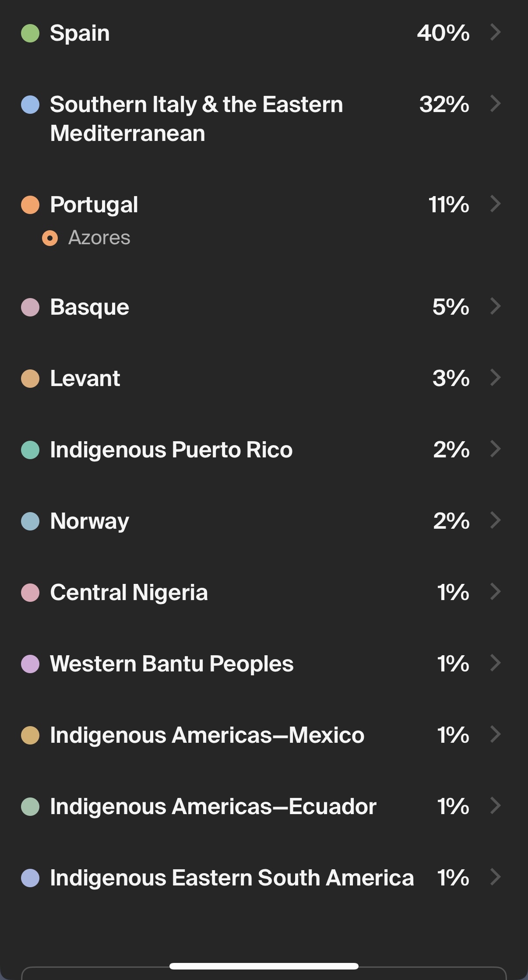Open Southern Italy & the Eastern Mediterranean
The image size is (528, 980).
click(x=196, y=119)
